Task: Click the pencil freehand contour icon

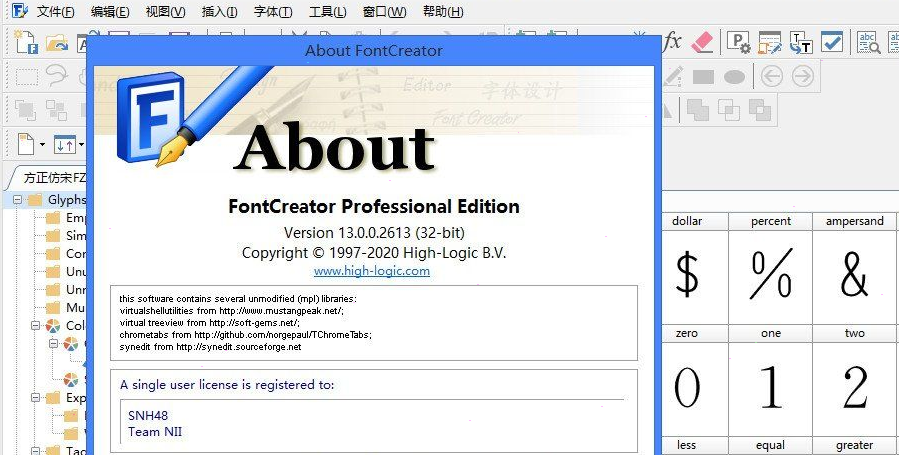Action: click(x=673, y=77)
